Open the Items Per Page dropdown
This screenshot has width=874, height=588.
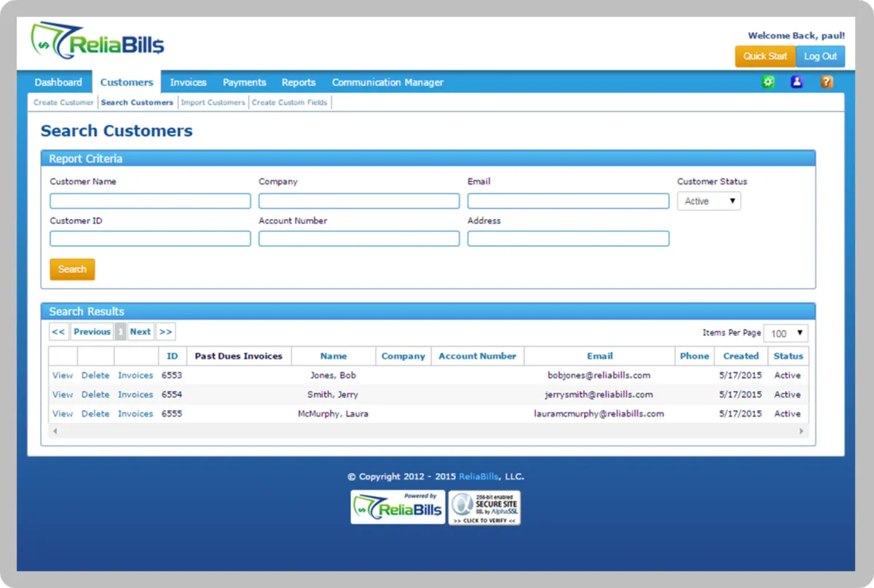[x=786, y=333]
